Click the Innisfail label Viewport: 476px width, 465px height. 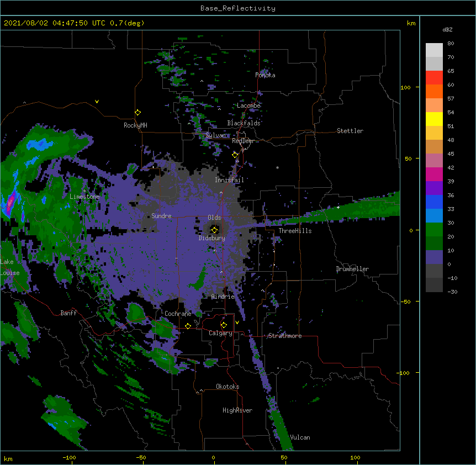229,180
